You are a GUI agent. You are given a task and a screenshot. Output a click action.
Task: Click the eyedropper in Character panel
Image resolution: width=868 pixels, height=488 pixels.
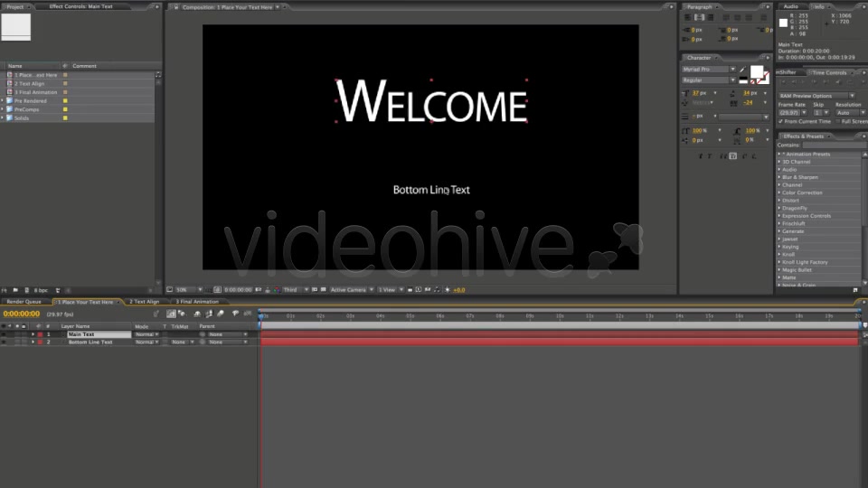pos(742,70)
